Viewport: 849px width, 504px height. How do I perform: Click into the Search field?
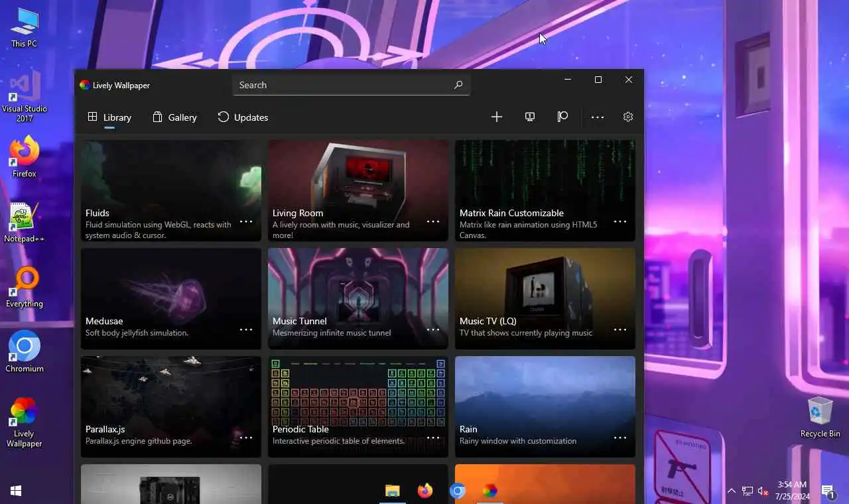pyautogui.click(x=351, y=85)
